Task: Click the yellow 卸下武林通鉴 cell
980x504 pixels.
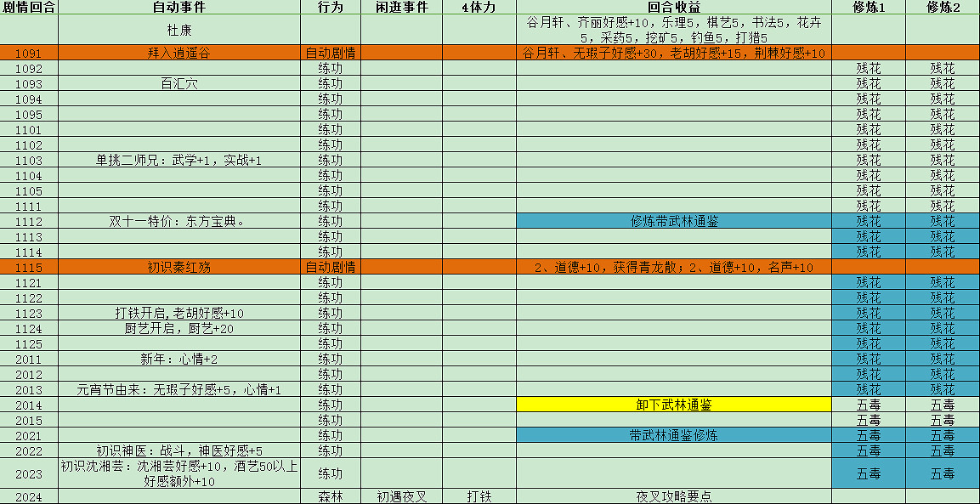Action: (674, 405)
